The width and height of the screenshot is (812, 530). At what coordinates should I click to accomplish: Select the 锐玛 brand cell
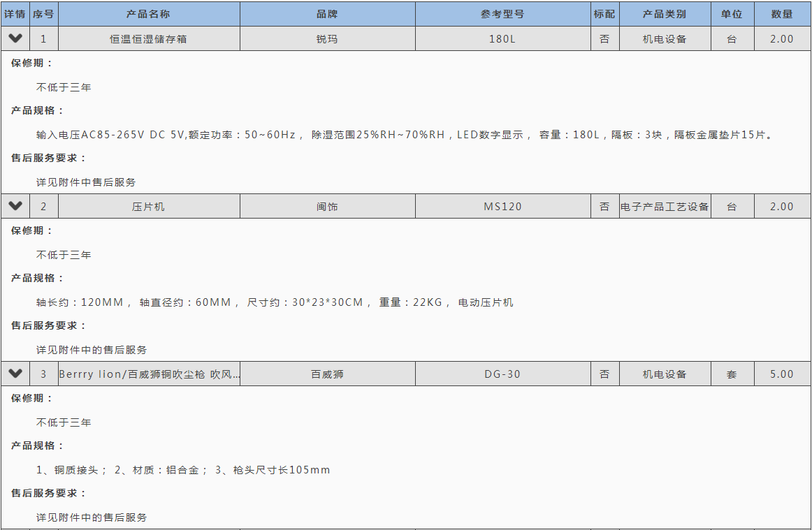tap(327, 39)
